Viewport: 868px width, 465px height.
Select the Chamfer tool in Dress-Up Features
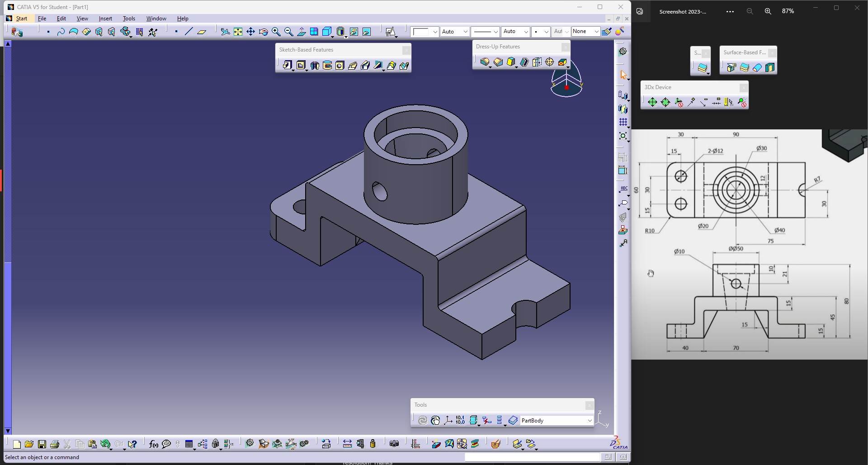pos(498,62)
